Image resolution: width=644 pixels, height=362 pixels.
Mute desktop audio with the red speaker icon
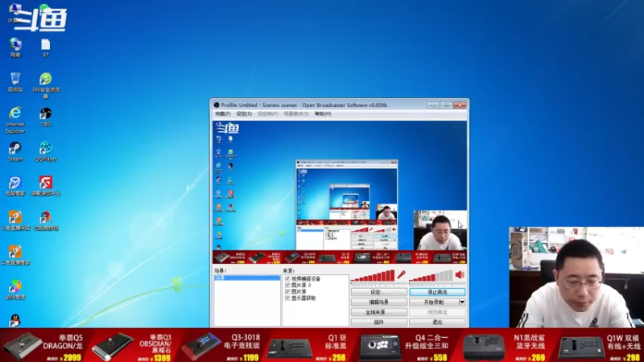pyautogui.click(x=460, y=274)
